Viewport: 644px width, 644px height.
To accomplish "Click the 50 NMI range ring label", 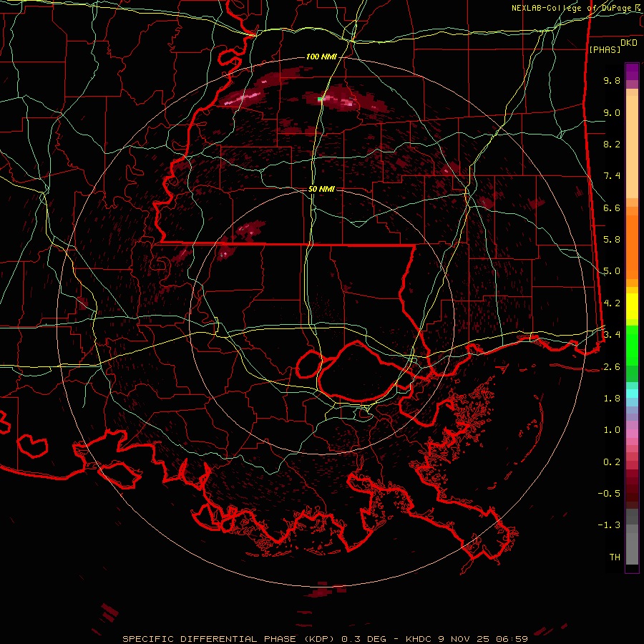I will click(x=321, y=189).
